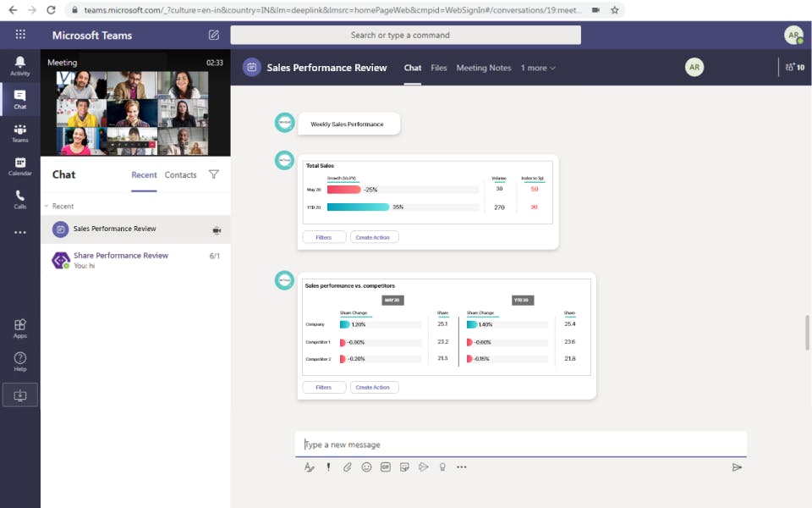
Task: Click Create Action under competitors card
Action: pyautogui.click(x=374, y=387)
